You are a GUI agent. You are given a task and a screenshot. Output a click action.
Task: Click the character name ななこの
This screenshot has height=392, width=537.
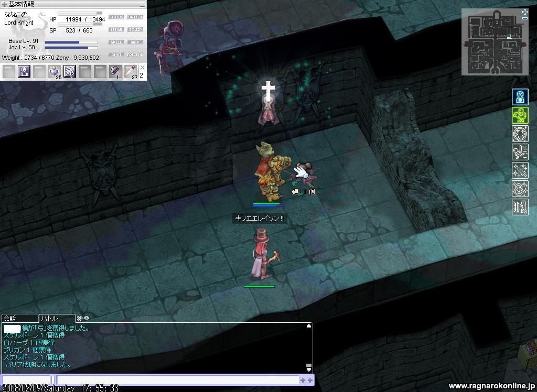pyautogui.click(x=16, y=14)
